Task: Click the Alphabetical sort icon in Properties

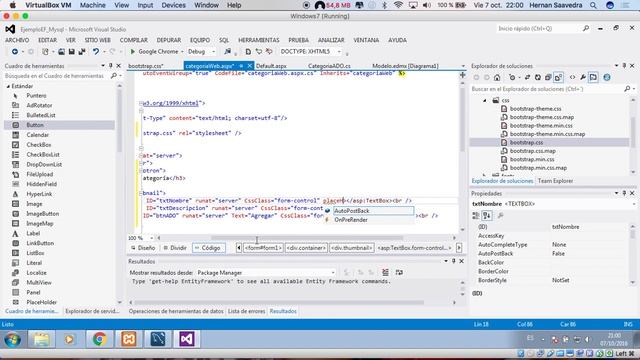Action: coord(487,216)
